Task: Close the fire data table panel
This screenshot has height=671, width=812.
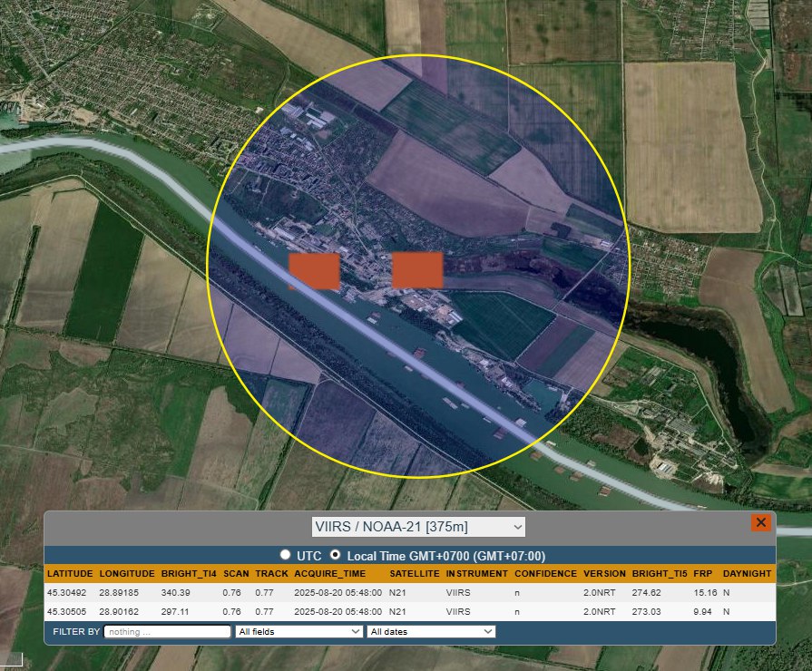Action: click(x=760, y=522)
